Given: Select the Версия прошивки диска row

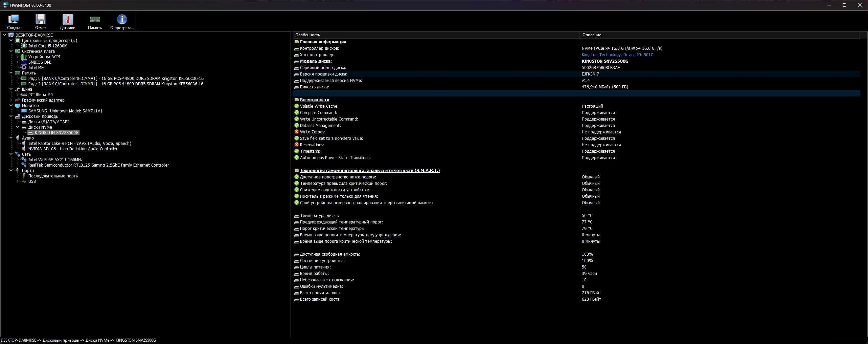Looking at the screenshot, I should point(576,74).
